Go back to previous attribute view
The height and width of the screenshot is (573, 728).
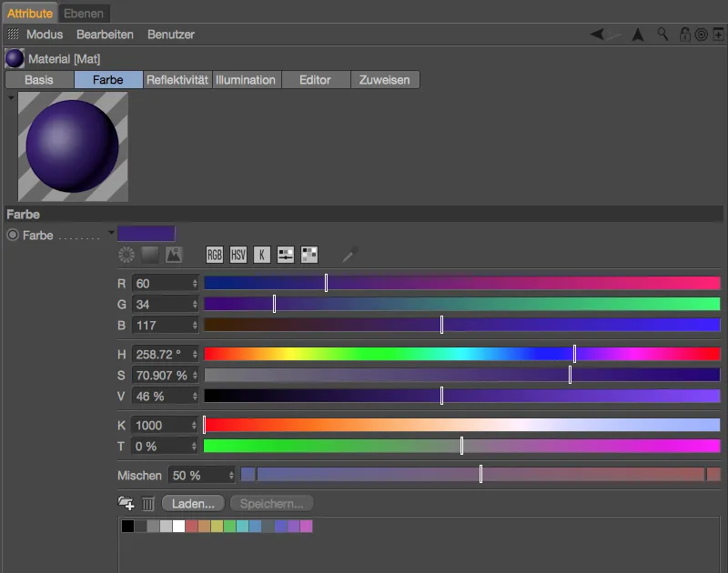pyautogui.click(x=597, y=34)
